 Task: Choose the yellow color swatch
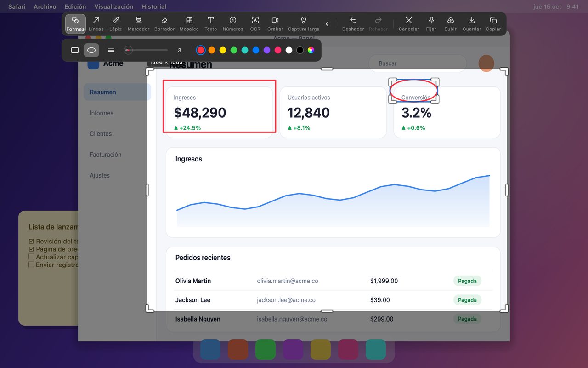223,50
